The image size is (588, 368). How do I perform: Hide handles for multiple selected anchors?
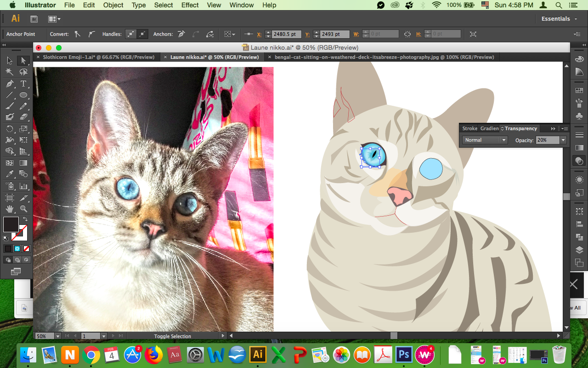coord(143,34)
